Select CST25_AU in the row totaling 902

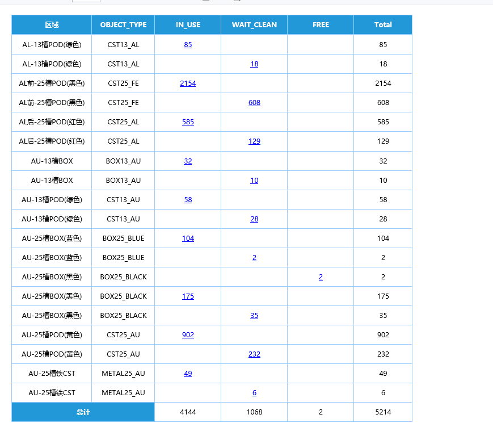[x=123, y=335]
